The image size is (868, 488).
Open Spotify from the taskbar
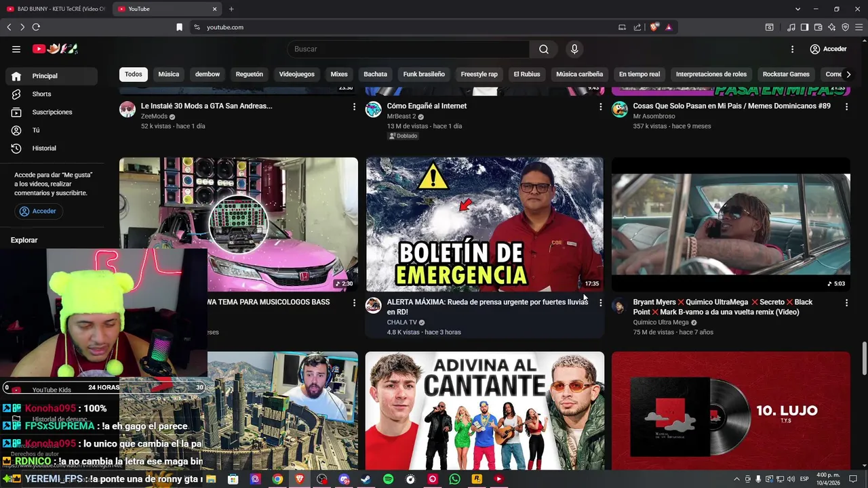(388, 479)
